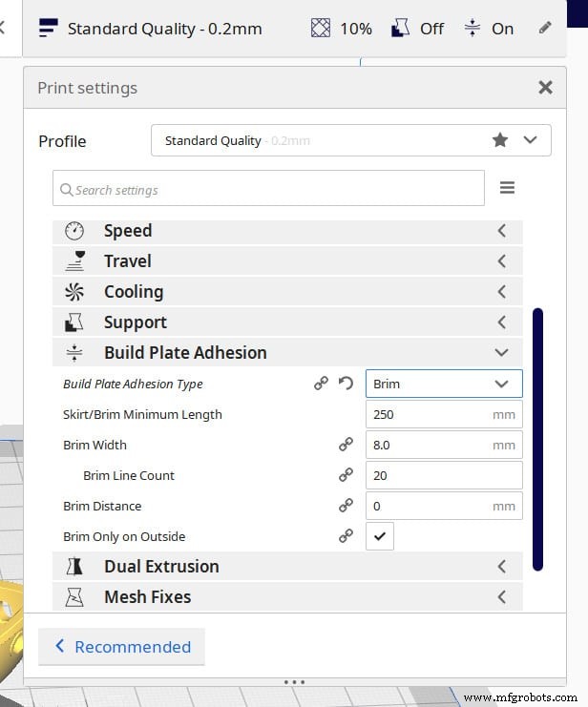Click the pencil edit icon in header
The width and height of the screenshot is (588, 707).
pyautogui.click(x=545, y=28)
